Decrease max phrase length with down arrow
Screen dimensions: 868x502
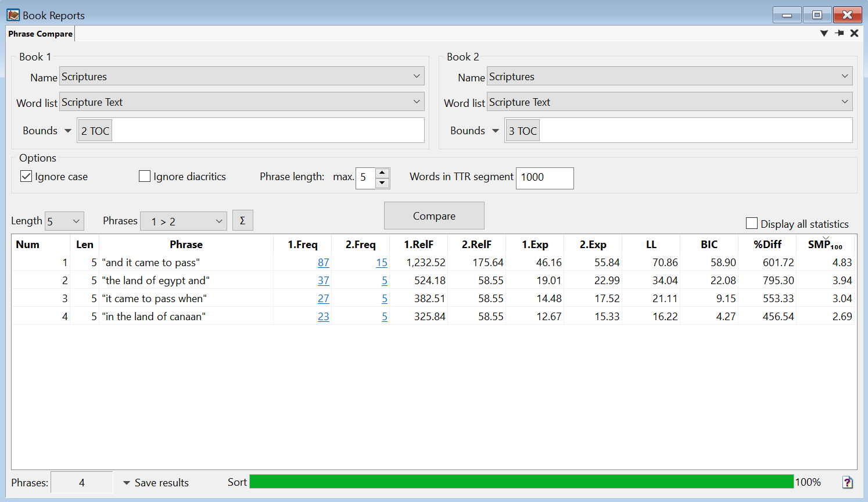tap(382, 183)
